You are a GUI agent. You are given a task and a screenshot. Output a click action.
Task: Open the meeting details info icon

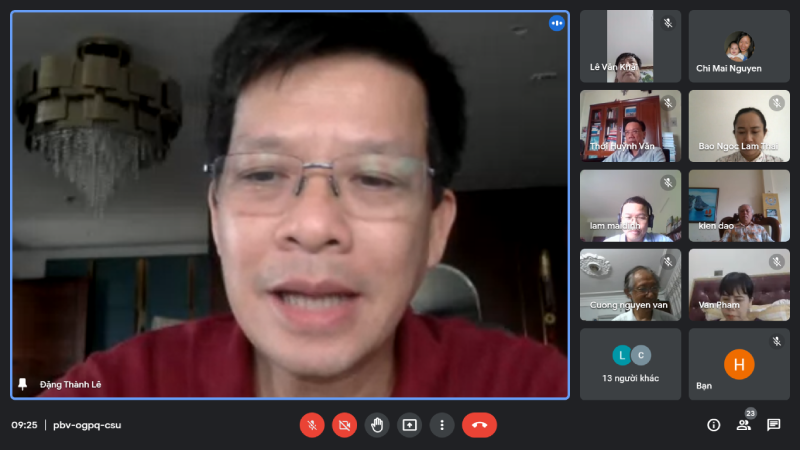click(x=714, y=425)
